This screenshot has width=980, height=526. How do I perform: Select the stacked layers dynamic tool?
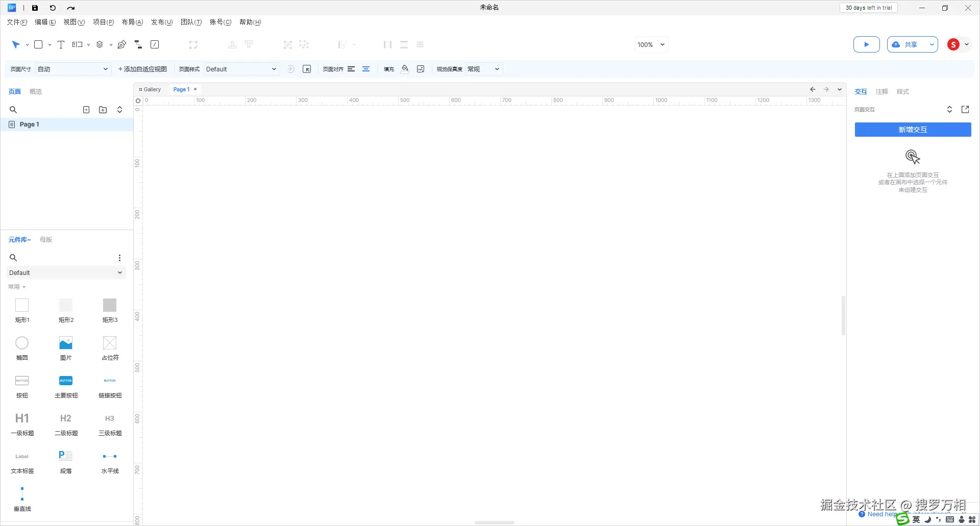100,45
